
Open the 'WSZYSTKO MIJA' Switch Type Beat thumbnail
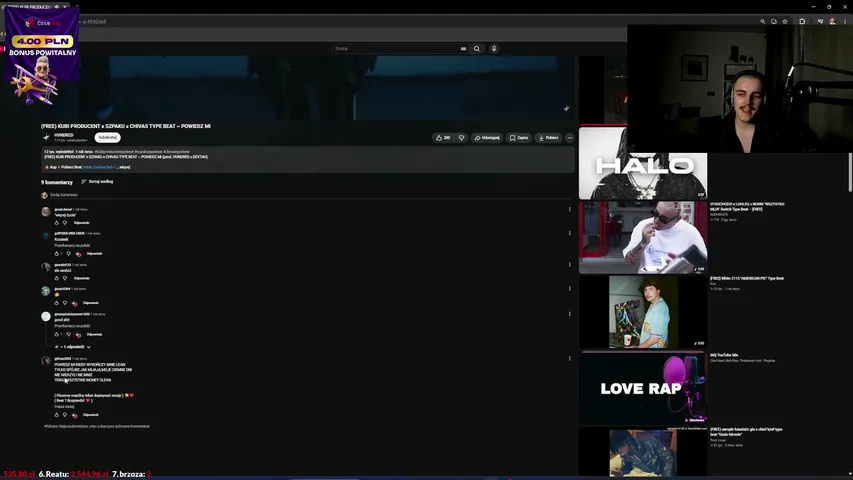point(642,237)
